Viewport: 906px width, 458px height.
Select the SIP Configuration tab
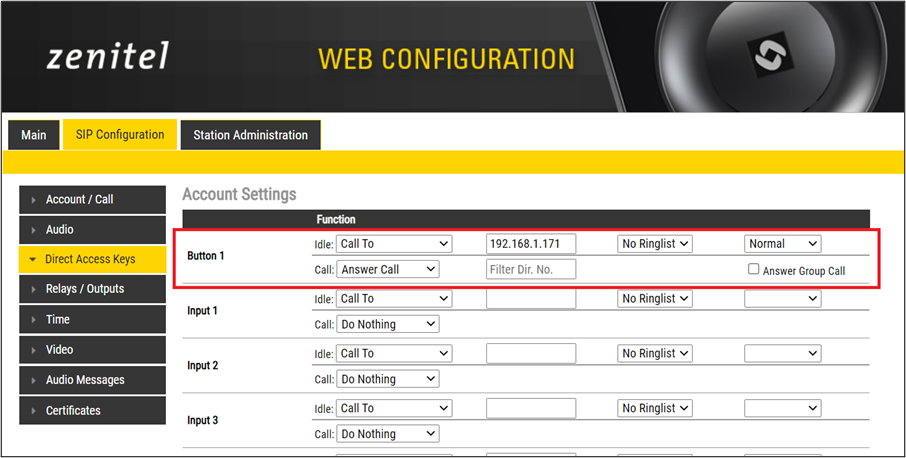click(120, 135)
